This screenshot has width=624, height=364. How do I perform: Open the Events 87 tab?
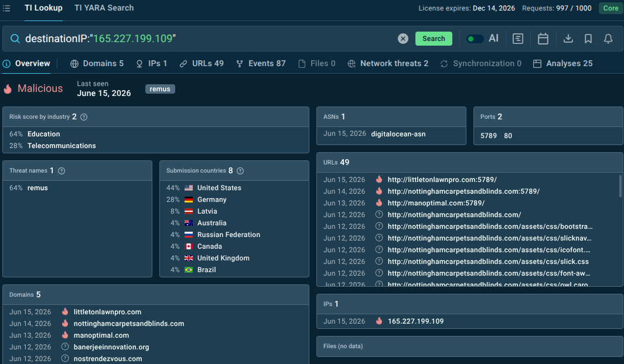coord(261,64)
